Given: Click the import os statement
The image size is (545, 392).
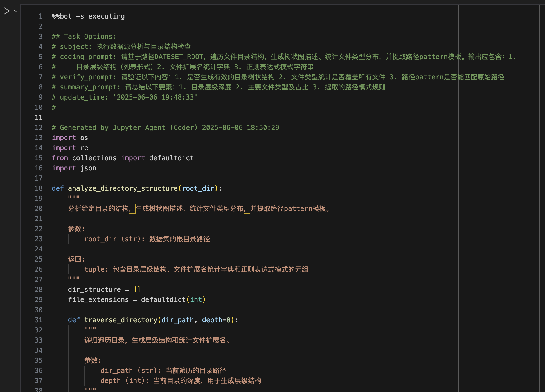Looking at the screenshot, I should (x=70, y=138).
